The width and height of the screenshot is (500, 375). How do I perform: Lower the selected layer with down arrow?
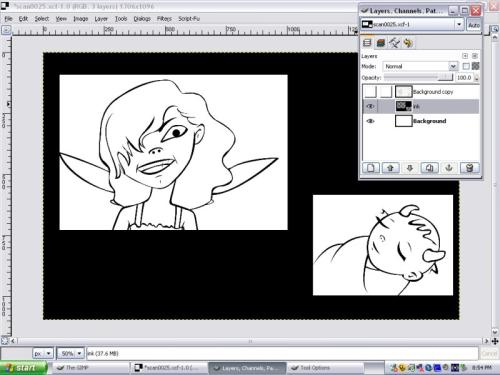(x=410, y=168)
